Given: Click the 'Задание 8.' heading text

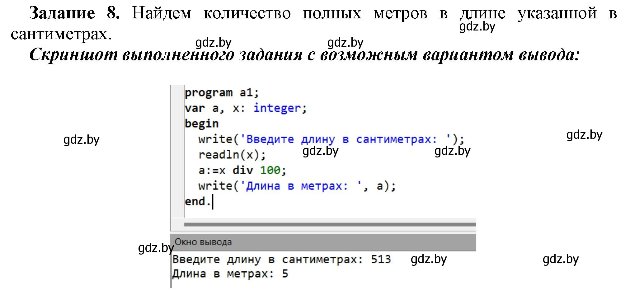Looking at the screenshot, I should [x=74, y=13].
